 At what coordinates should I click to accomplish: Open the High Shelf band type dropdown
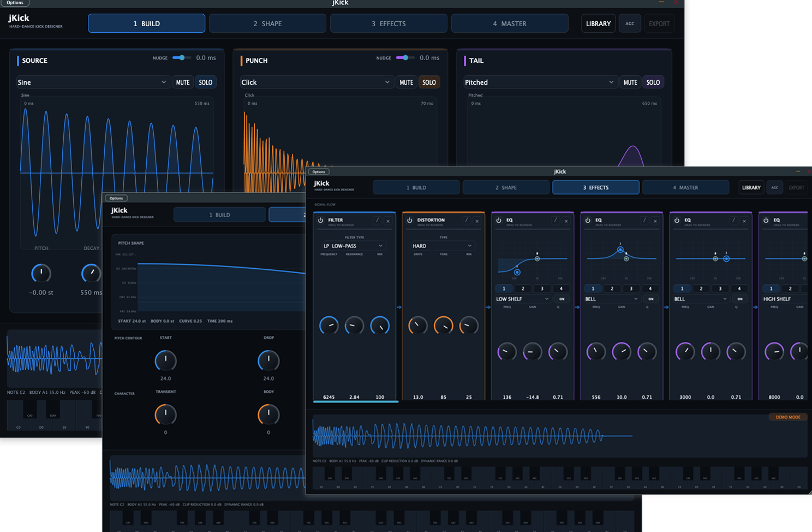point(785,299)
